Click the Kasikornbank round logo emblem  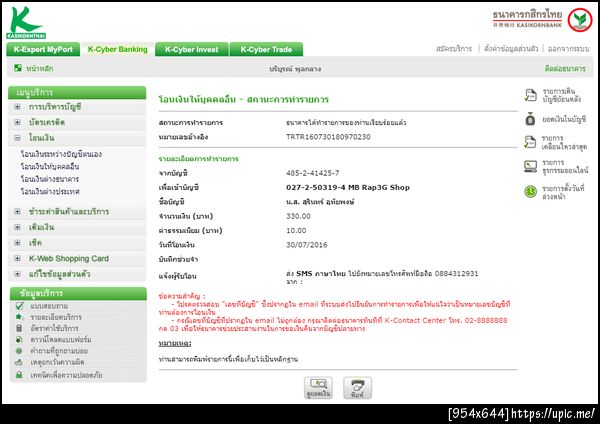click(x=580, y=20)
